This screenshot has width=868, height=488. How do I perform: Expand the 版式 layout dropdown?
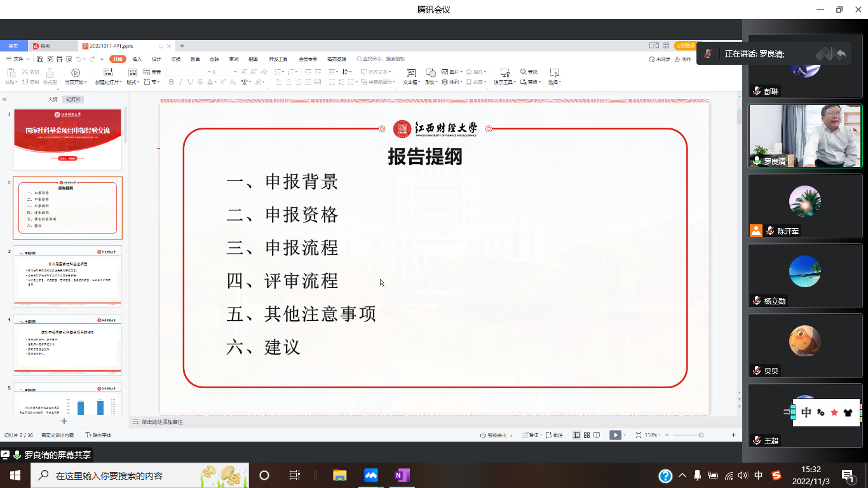click(x=133, y=82)
